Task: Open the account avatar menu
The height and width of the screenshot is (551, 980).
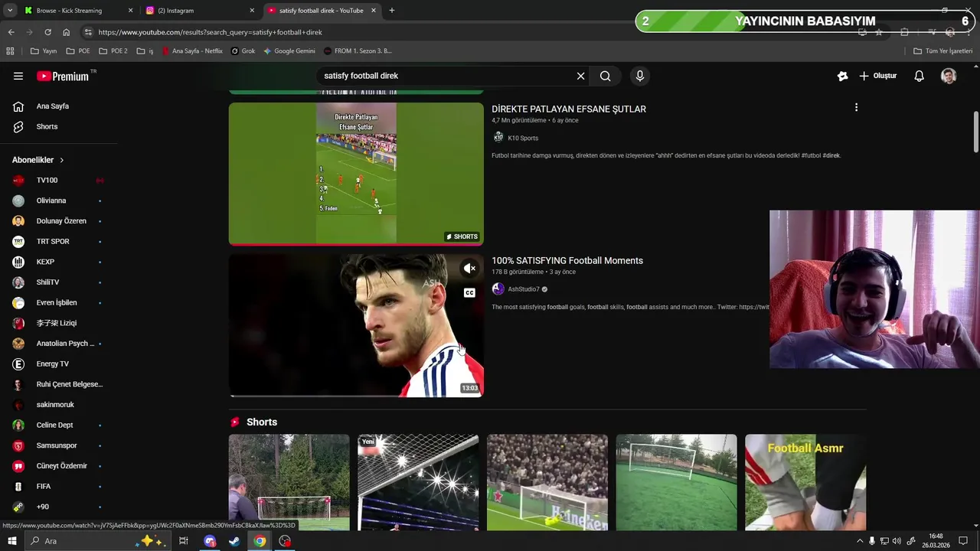Action: tap(949, 76)
